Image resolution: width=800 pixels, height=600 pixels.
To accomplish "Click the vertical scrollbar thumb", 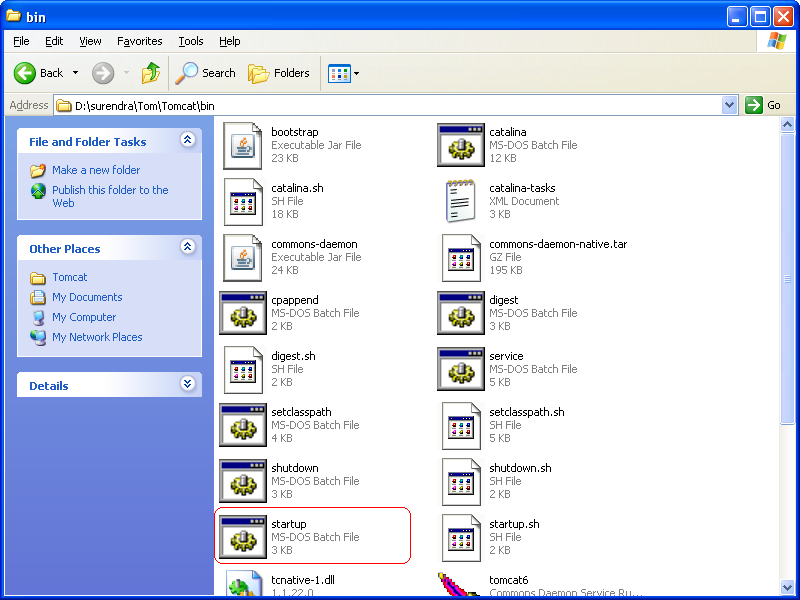I will pyautogui.click(x=787, y=279).
